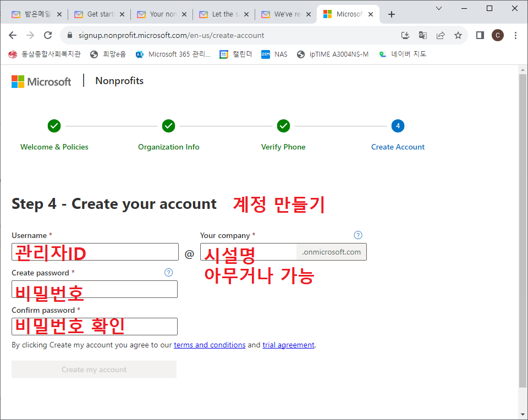Open Microsoft 365 관리 bookmark

[x=173, y=54]
